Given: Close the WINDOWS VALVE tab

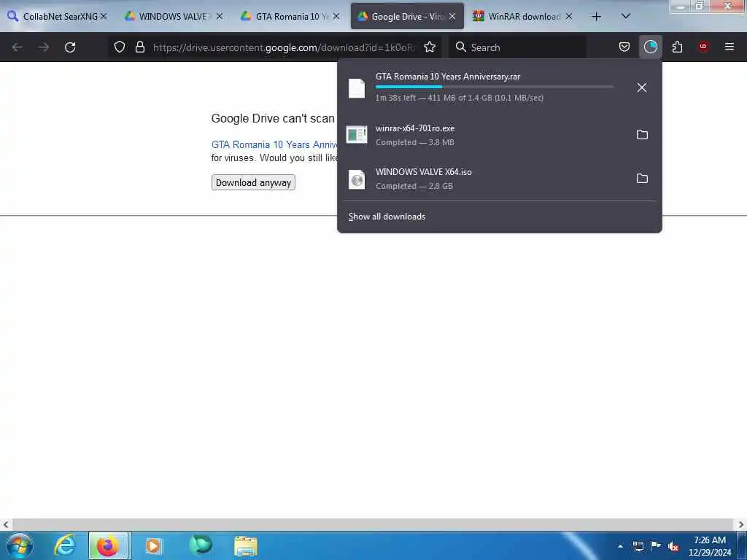Looking at the screenshot, I should [220, 17].
